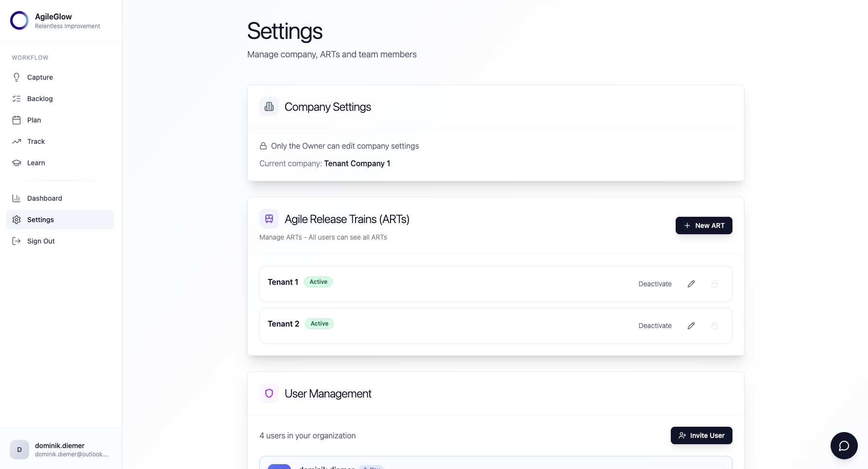Click the Settings gear icon

(x=16, y=220)
